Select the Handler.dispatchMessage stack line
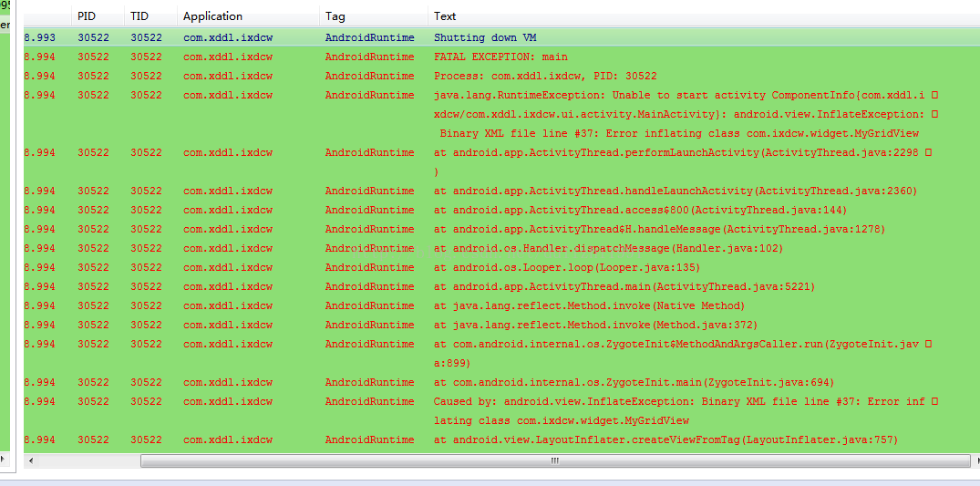 [x=608, y=248]
